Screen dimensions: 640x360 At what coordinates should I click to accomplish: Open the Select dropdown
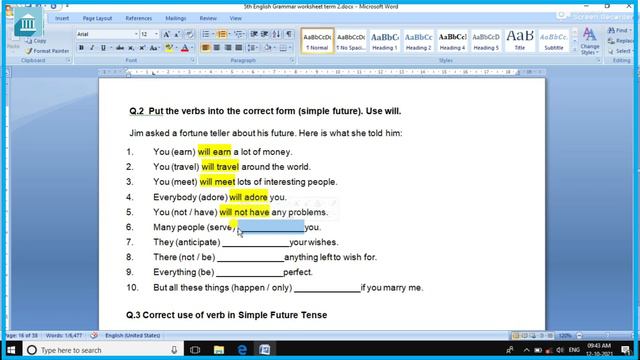click(x=620, y=51)
